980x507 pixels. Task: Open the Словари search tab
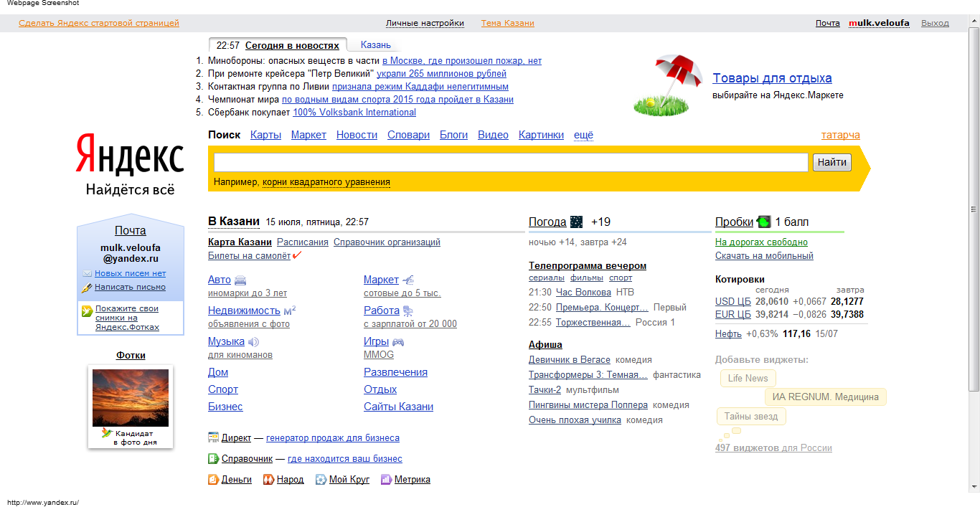click(x=408, y=135)
